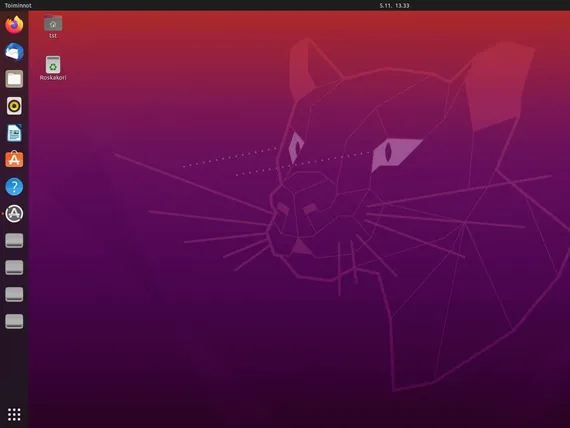Show Applications grid button
Image resolution: width=570 pixels, height=428 pixels.
tap(14, 414)
